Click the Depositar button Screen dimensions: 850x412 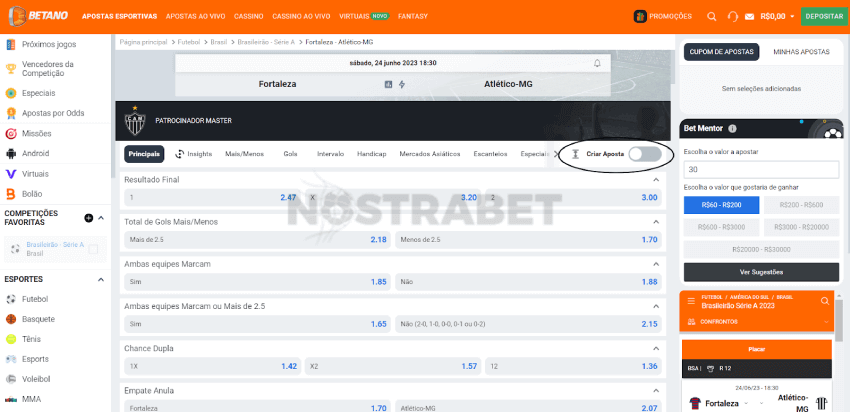(x=824, y=16)
